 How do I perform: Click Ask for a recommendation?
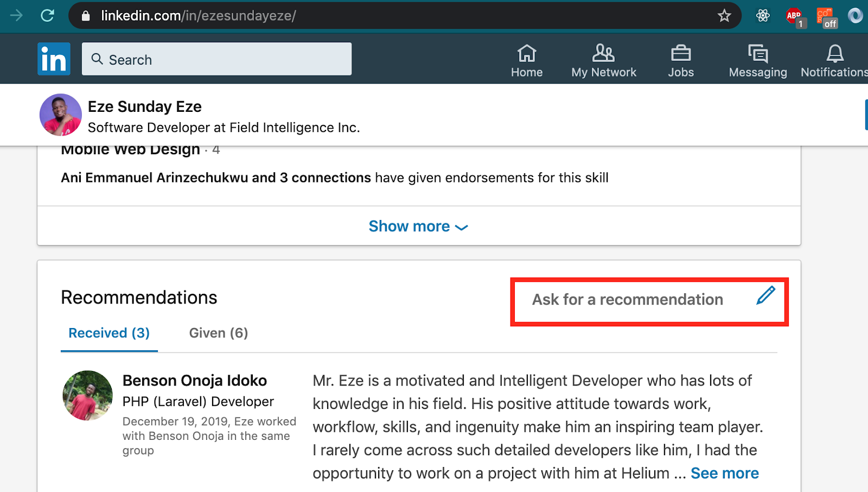pyautogui.click(x=627, y=300)
